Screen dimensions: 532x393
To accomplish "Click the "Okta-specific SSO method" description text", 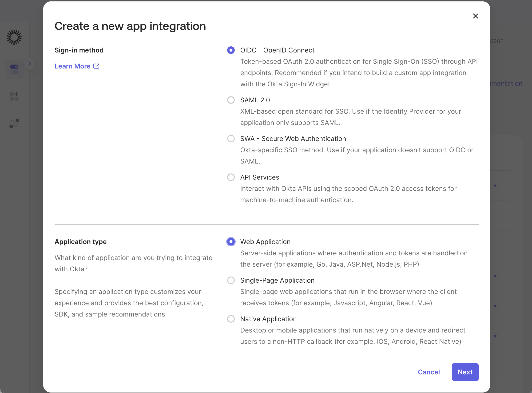I will tap(357, 156).
